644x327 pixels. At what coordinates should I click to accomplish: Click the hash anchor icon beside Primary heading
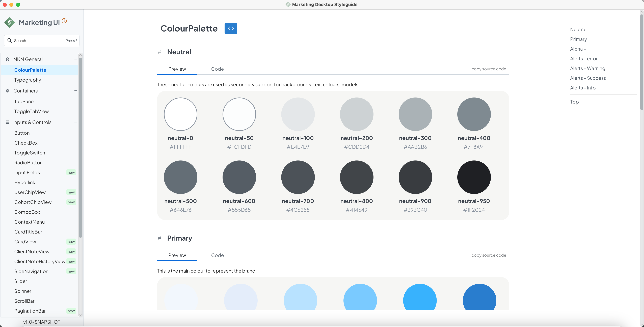coord(159,238)
